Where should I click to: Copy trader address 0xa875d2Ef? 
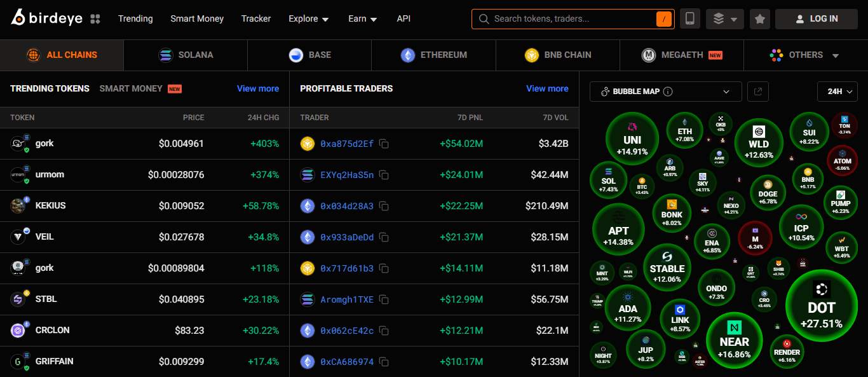coord(384,144)
